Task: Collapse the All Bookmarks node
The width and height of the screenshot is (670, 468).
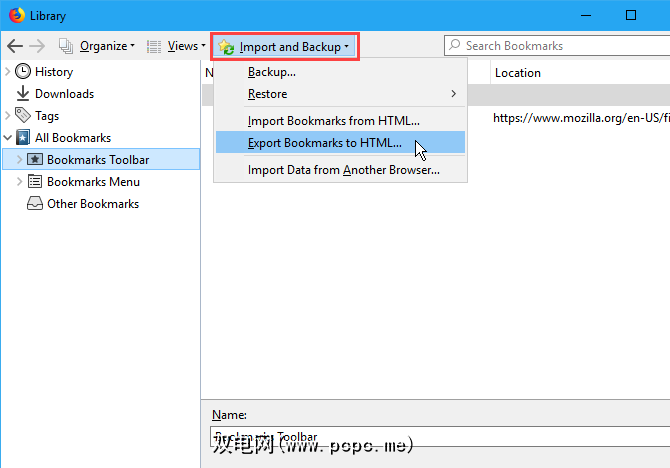Action: (8, 138)
